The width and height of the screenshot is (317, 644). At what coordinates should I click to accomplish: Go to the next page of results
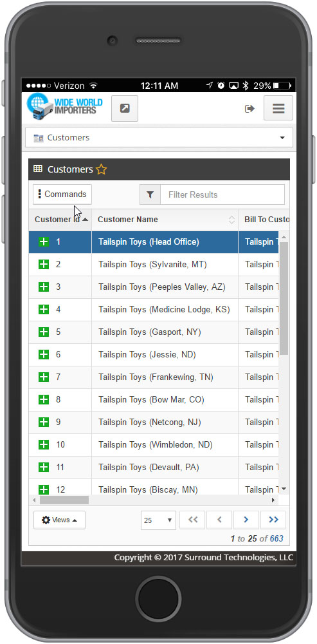[246, 520]
